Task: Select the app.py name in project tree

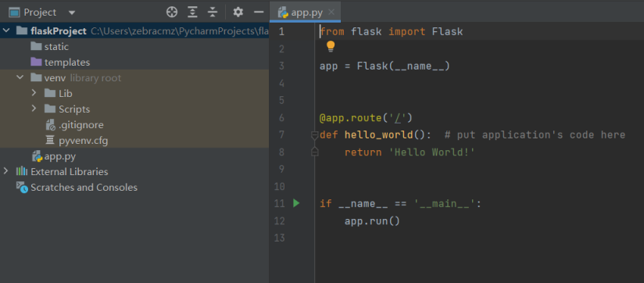Action: pos(60,156)
